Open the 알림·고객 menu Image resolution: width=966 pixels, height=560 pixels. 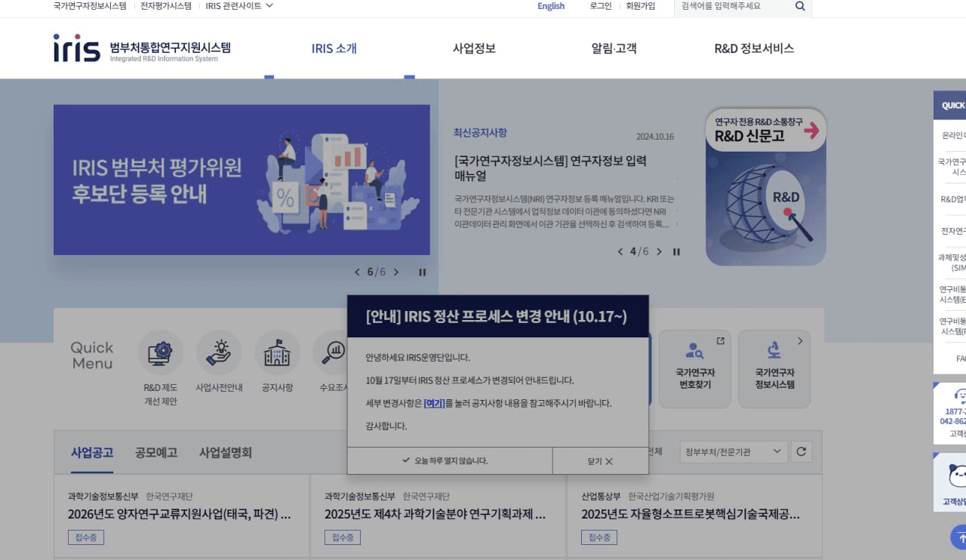[x=614, y=48]
